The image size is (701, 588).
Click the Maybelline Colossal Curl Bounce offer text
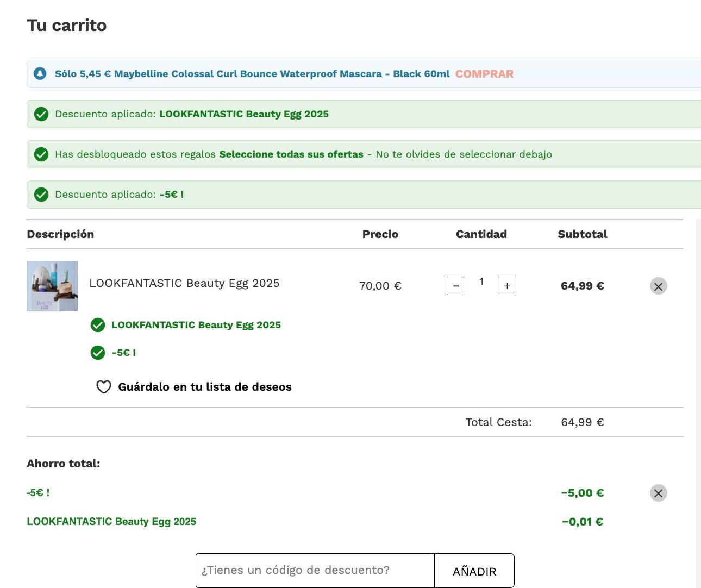tap(252, 74)
